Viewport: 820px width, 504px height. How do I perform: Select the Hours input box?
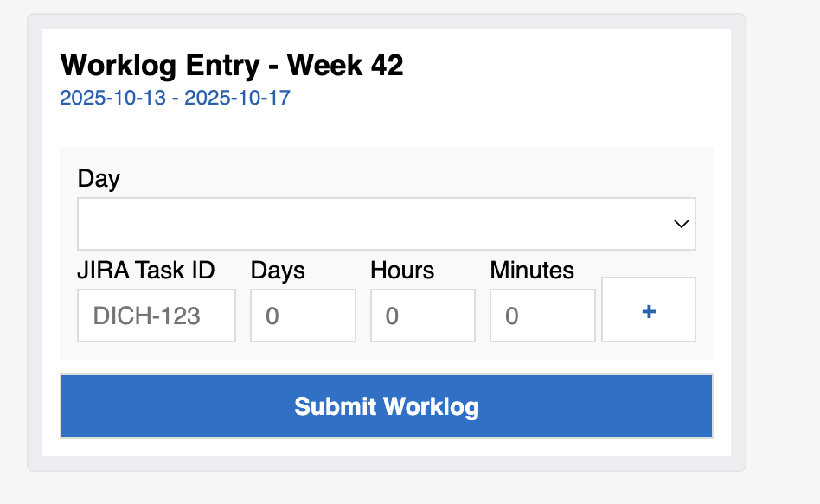[422, 316]
